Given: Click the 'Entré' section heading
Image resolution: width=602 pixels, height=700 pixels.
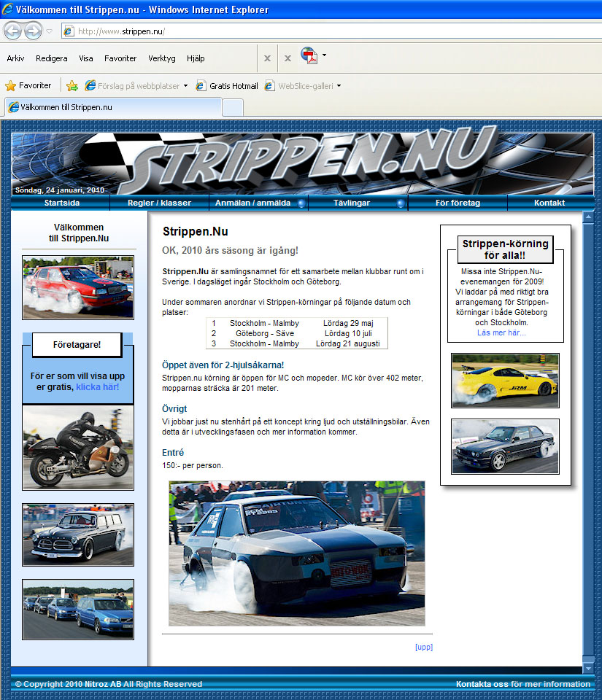Looking at the screenshot, I should point(173,453).
